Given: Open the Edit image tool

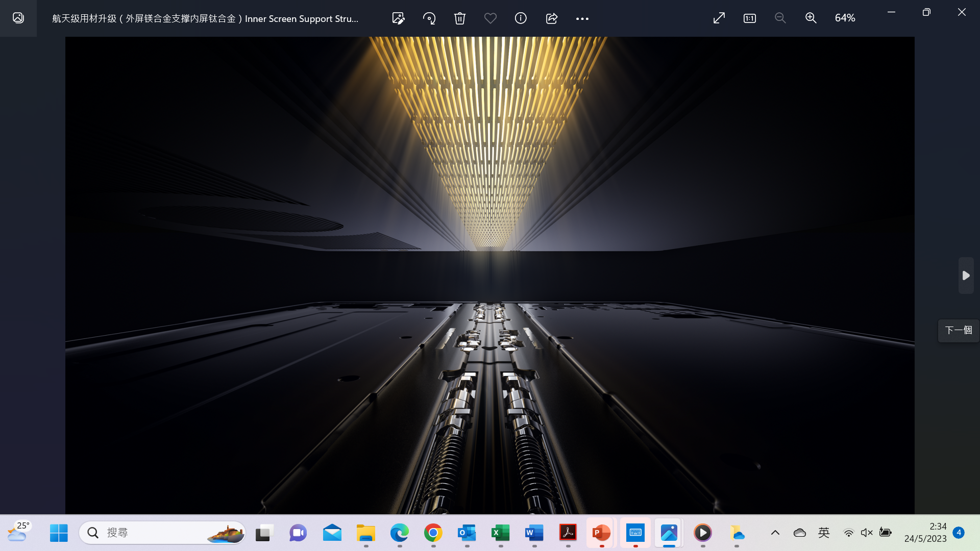Looking at the screenshot, I should (398, 18).
